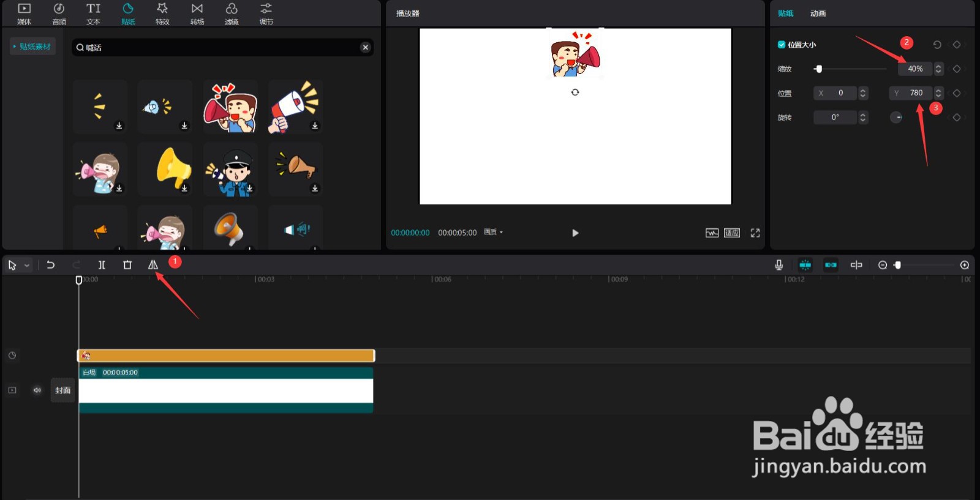Toggle auto-snap linking icon
This screenshot has width=980, height=500.
pos(831,265)
